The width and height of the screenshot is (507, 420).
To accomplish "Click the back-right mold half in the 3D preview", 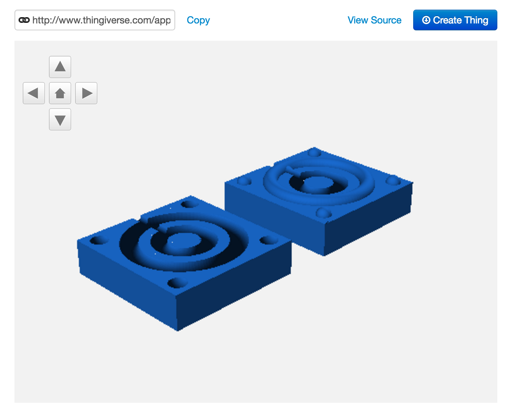I will pyautogui.click(x=319, y=202).
